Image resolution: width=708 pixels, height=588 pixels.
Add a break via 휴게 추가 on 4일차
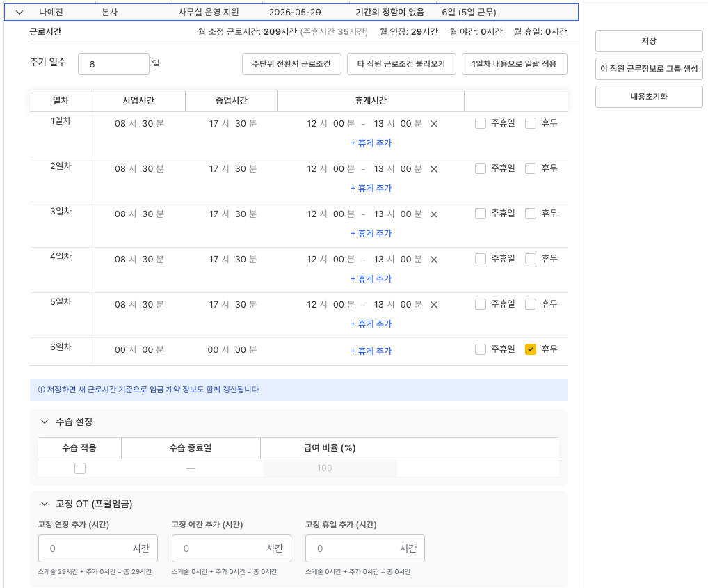coord(371,278)
